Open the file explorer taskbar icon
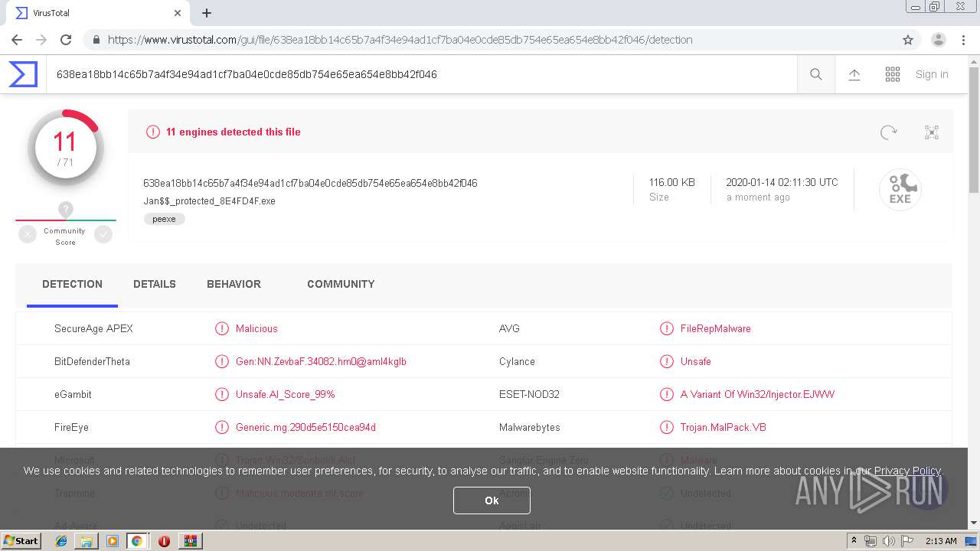The height and width of the screenshot is (551, 980). pos(87,541)
